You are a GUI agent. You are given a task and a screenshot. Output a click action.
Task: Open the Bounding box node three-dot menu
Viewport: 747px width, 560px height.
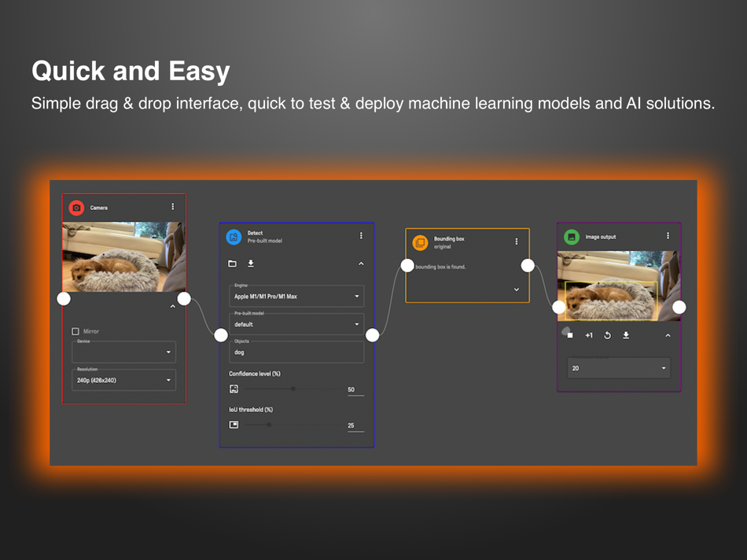tap(517, 241)
